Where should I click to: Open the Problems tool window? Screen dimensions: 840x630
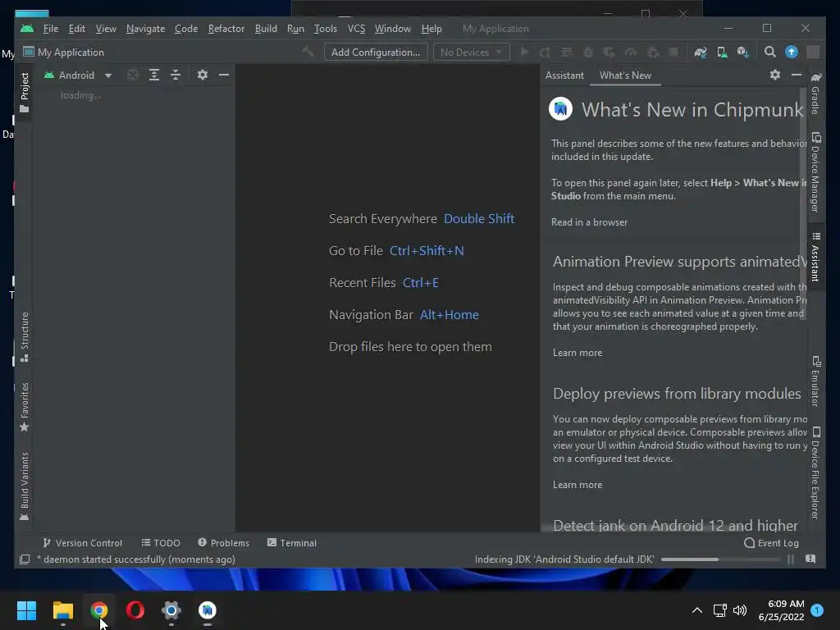click(x=223, y=543)
